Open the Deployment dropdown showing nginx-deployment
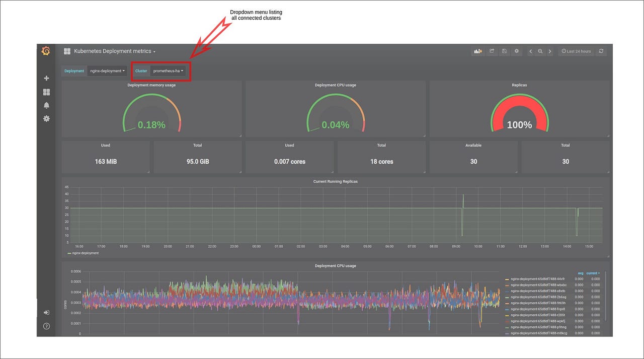Screen dimensions: 644x359 tap(107, 71)
